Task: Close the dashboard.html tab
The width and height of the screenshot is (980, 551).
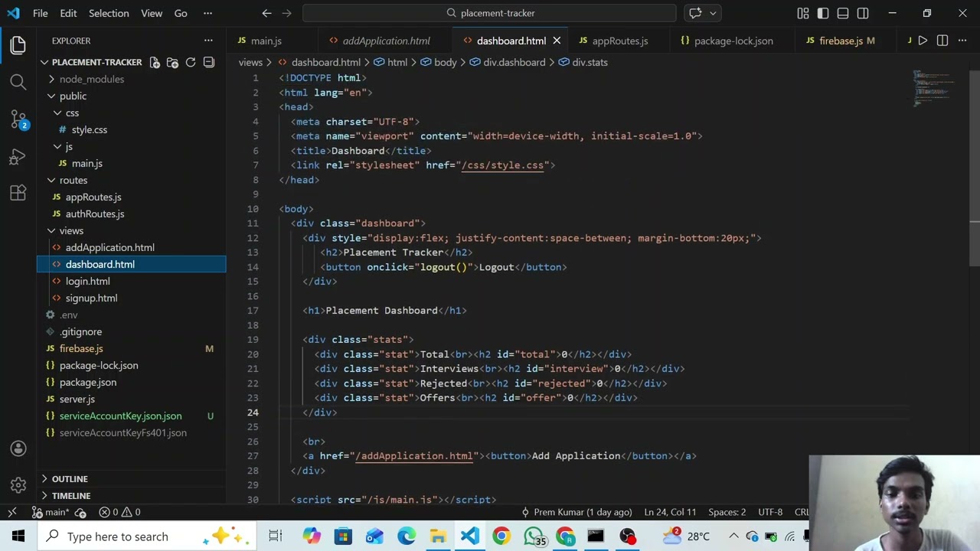Action: 557,41
